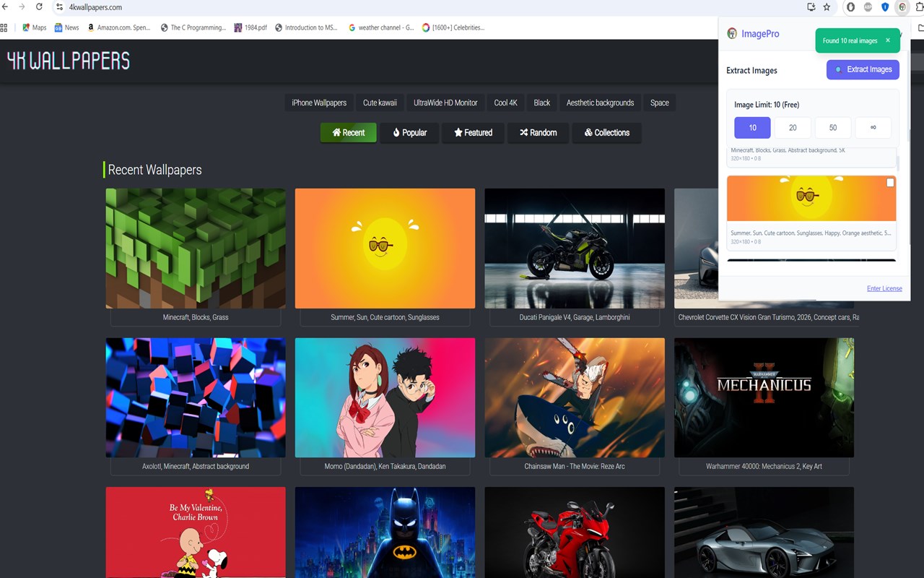Open the Maps bookmark

[x=34, y=27]
